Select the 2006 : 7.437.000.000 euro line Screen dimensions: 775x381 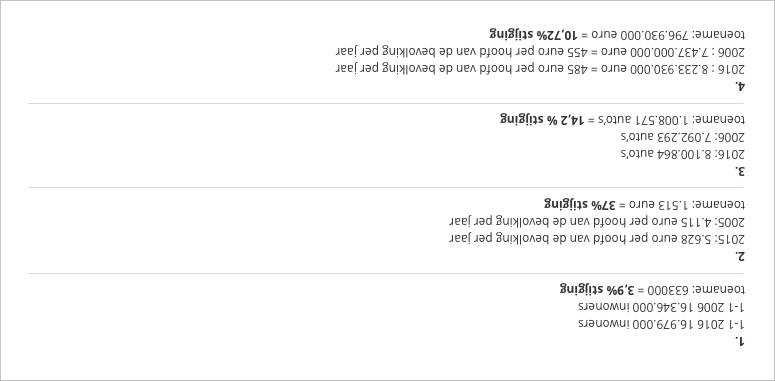coord(540,51)
